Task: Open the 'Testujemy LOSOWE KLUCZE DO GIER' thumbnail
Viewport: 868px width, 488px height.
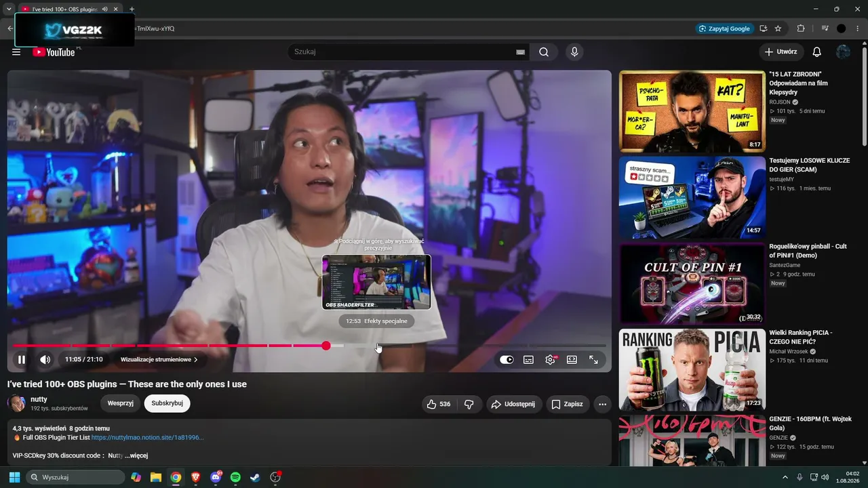Action: coord(692,197)
